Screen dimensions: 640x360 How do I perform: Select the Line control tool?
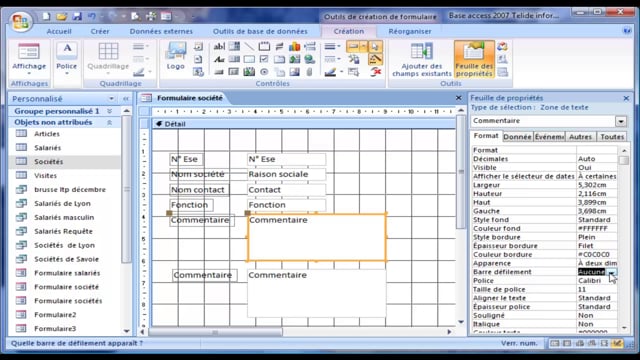pos(249,47)
